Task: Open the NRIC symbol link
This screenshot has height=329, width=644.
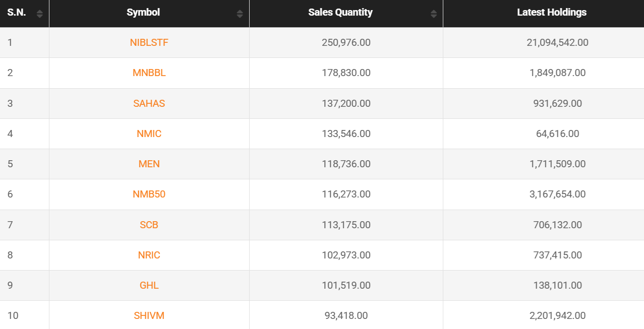Action: pyautogui.click(x=149, y=255)
